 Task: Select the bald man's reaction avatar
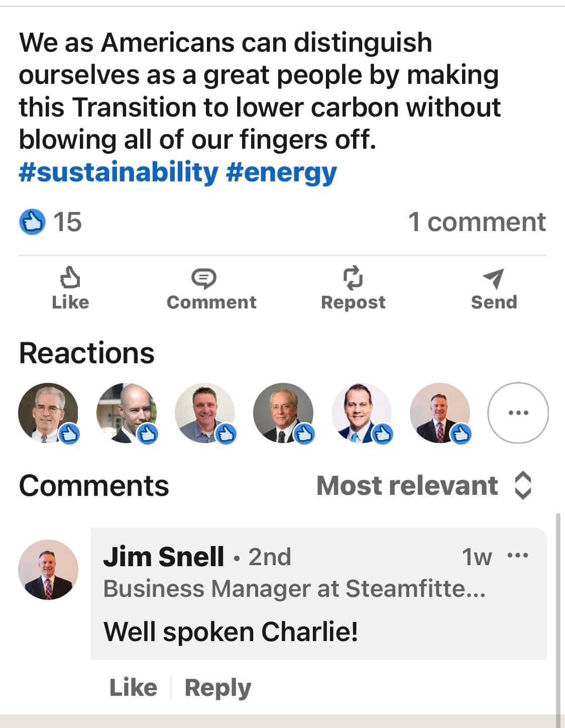[x=127, y=413]
